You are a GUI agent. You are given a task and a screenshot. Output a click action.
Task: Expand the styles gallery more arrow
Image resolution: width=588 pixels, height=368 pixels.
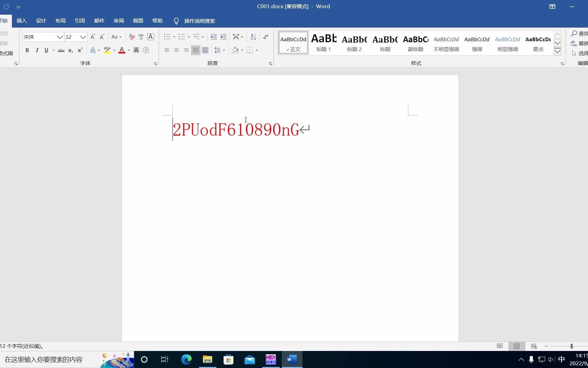[557, 52]
